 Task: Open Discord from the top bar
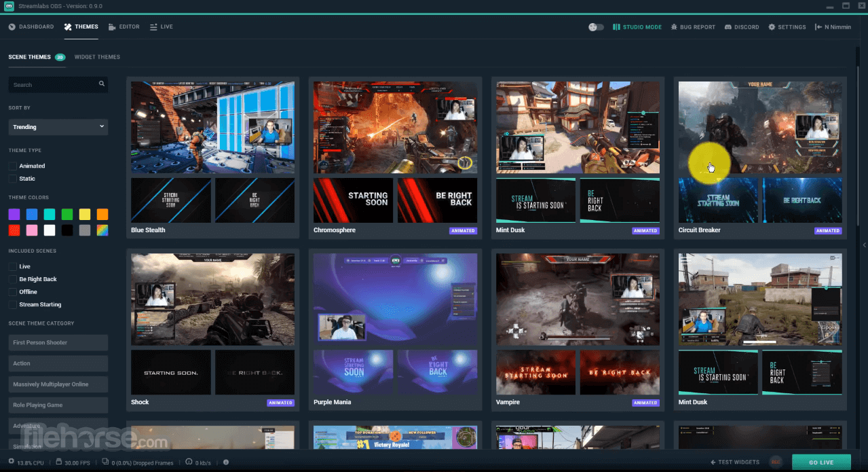click(741, 26)
